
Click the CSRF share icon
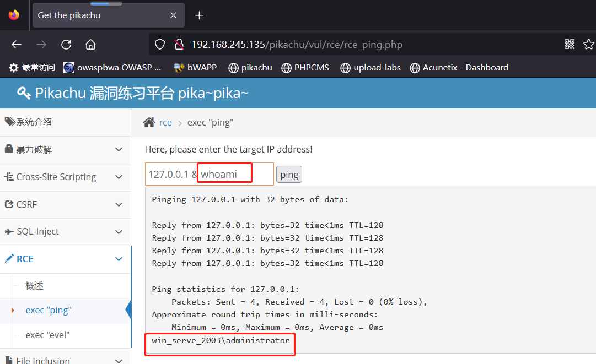pos(9,204)
